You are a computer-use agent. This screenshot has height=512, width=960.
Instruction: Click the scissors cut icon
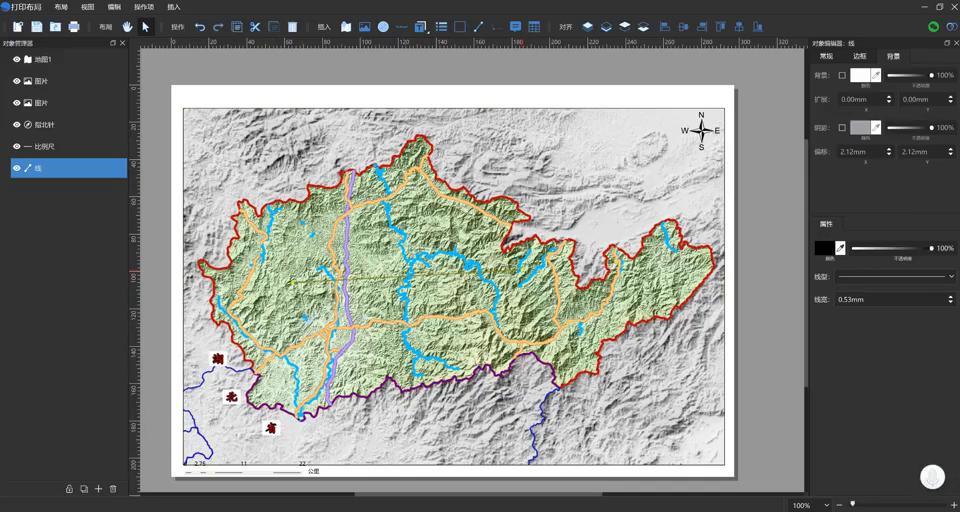(255, 27)
